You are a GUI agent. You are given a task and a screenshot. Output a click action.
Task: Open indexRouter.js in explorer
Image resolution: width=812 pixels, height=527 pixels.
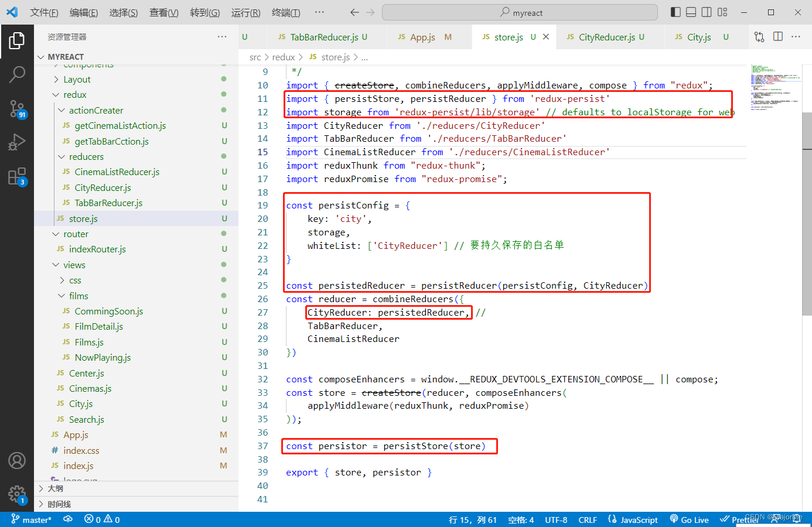[97, 249]
